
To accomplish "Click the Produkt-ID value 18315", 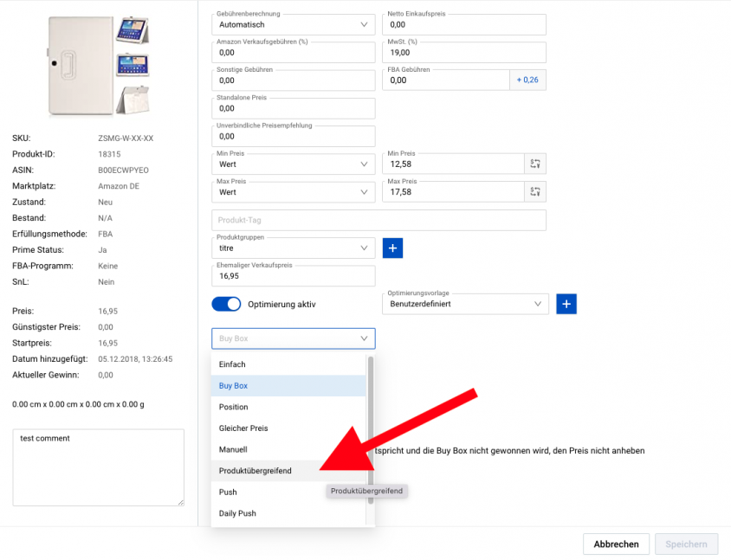I will 109,154.
